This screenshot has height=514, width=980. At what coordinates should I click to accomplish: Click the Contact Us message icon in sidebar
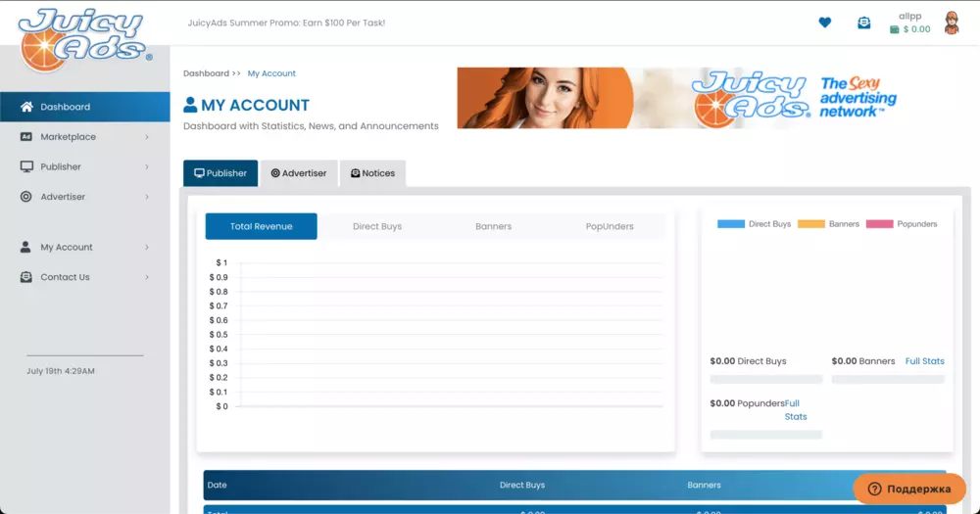pyautogui.click(x=26, y=277)
